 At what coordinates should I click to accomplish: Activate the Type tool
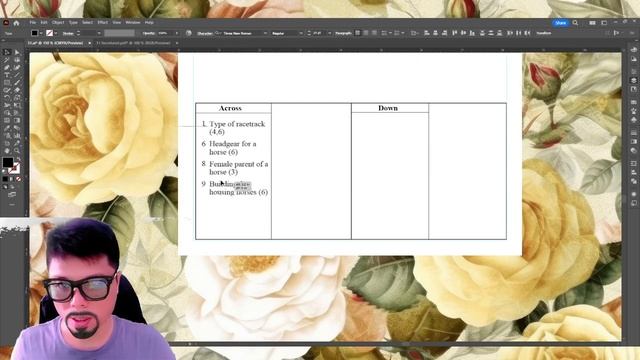point(7,75)
